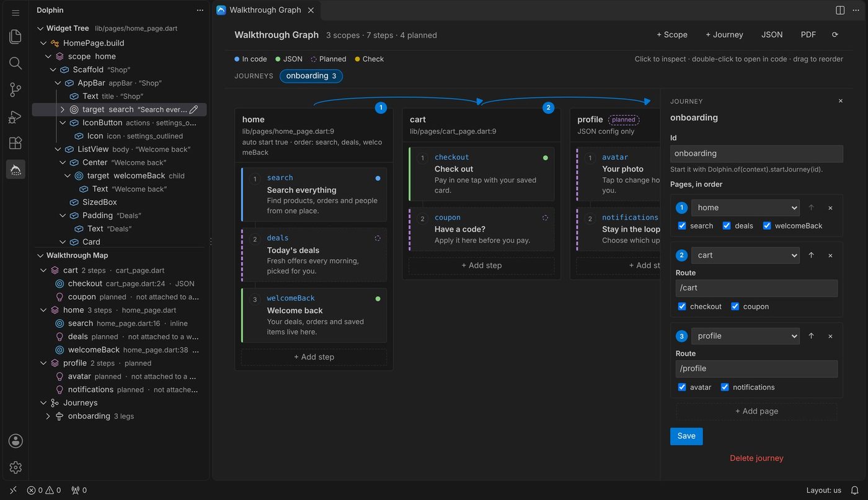The height and width of the screenshot is (500, 868).
Task: Open the cart page dropdown
Action: pos(745,255)
